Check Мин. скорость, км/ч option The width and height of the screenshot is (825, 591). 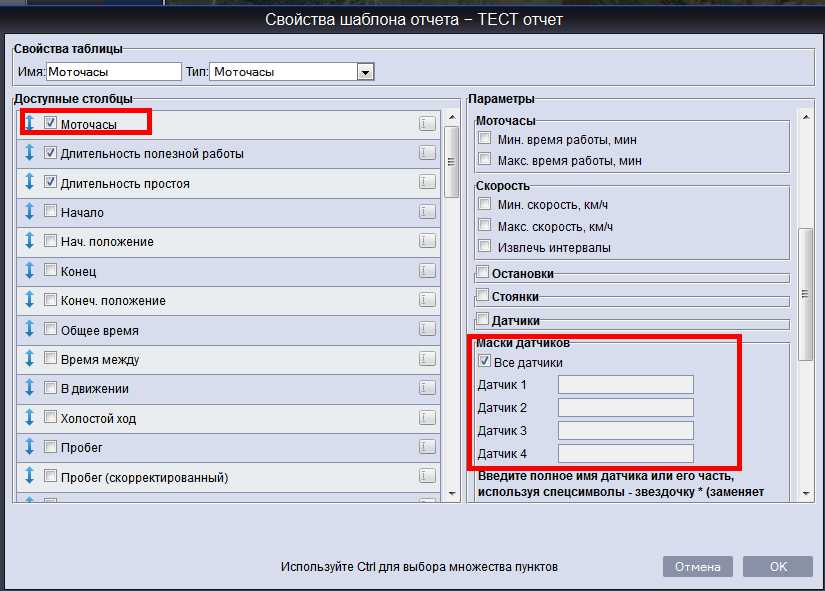[485, 204]
